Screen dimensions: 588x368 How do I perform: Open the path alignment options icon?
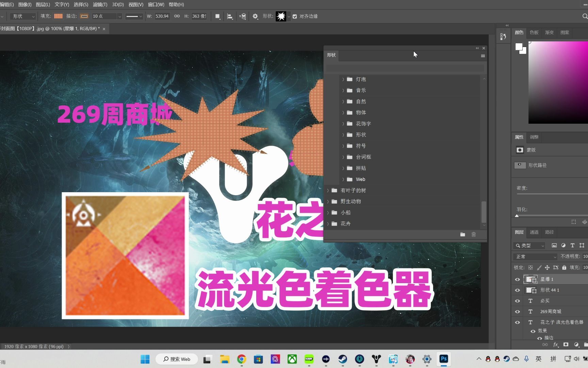230,16
